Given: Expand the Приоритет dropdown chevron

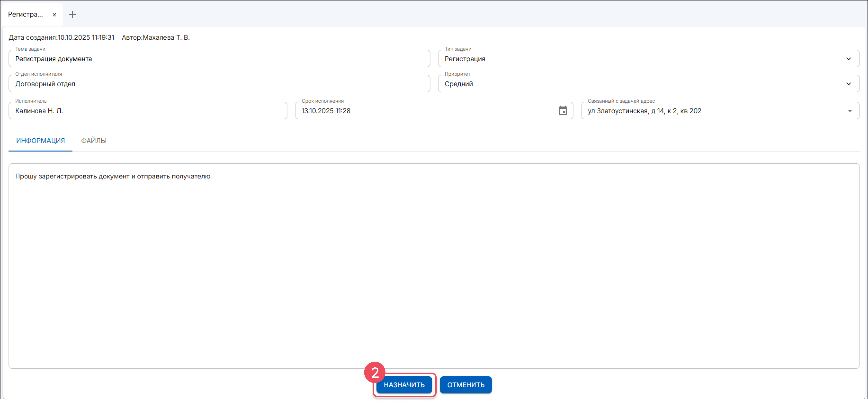Looking at the screenshot, I should pyautogui.click(x=848, y=84).
